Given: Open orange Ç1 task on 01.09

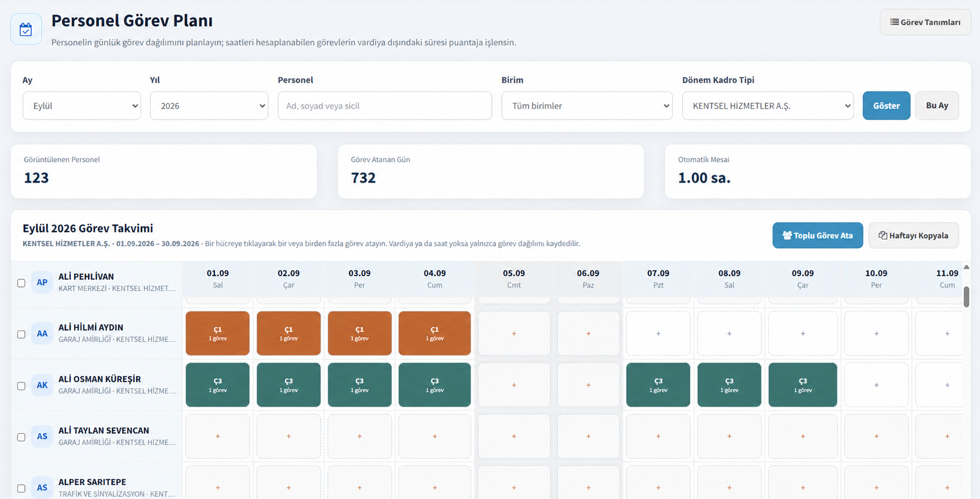Looking at the screenshot, I should coord(218,333).
